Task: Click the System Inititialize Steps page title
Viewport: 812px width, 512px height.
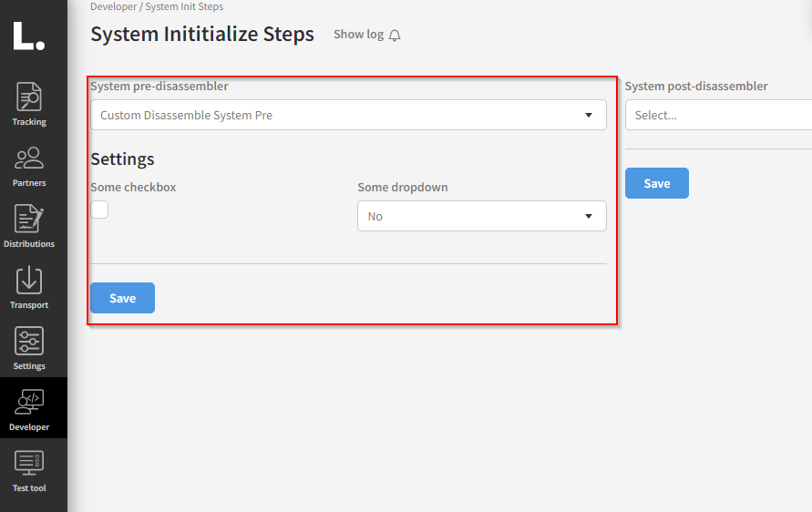Action: click(202, 35)
